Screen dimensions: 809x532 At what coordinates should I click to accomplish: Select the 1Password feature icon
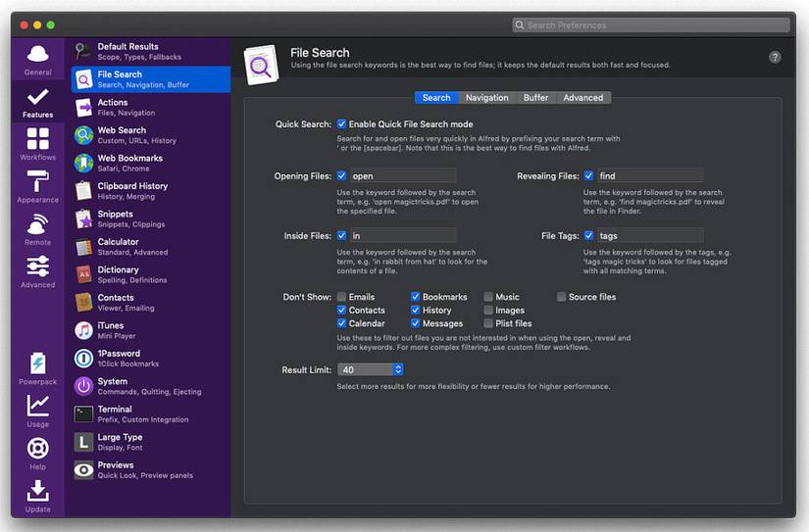[x=83, y=359]
